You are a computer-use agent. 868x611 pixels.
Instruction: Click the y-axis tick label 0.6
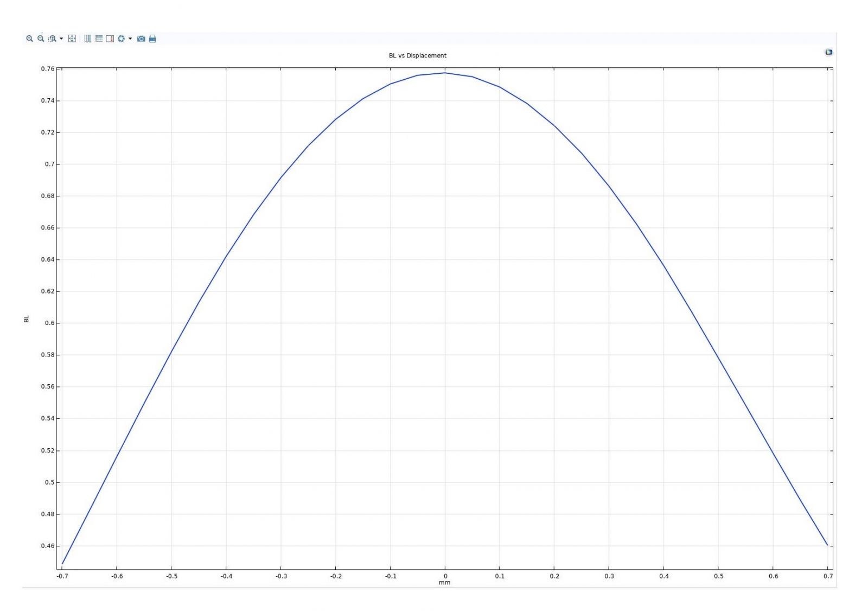(50, 323)
